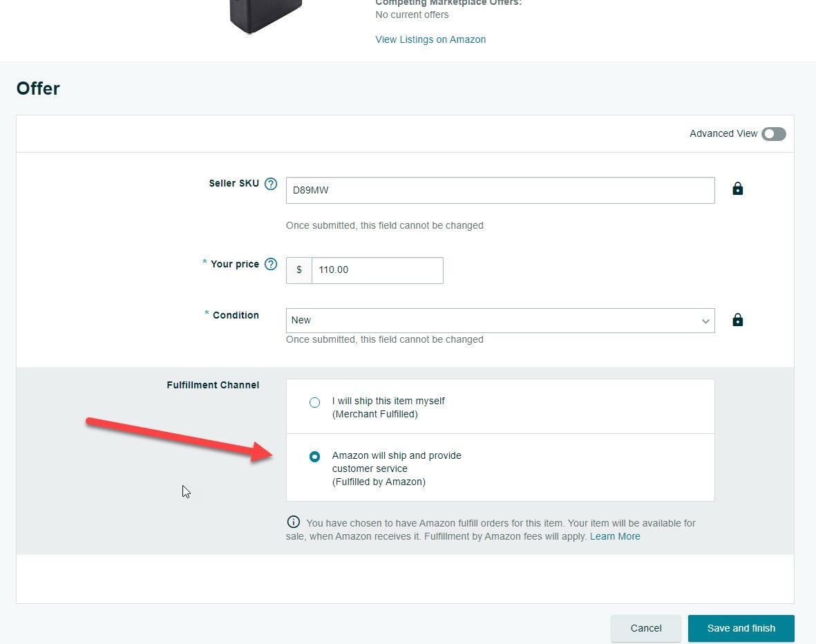The width and height of the screenshot is (816, 644).
Task: Open the Condition dropdown
Action: click(x=500, y=321)
